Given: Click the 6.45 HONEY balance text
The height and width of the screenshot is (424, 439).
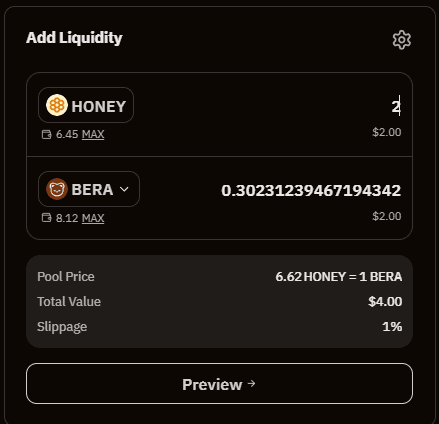Looking at the screenshot, I should tap(67, 134).
